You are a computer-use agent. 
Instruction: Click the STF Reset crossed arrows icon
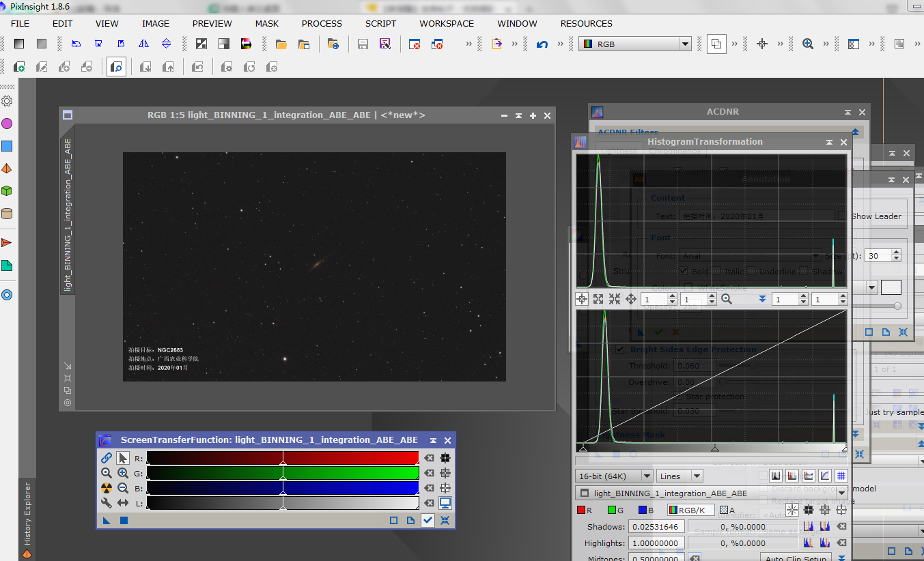tap(445, 520)
